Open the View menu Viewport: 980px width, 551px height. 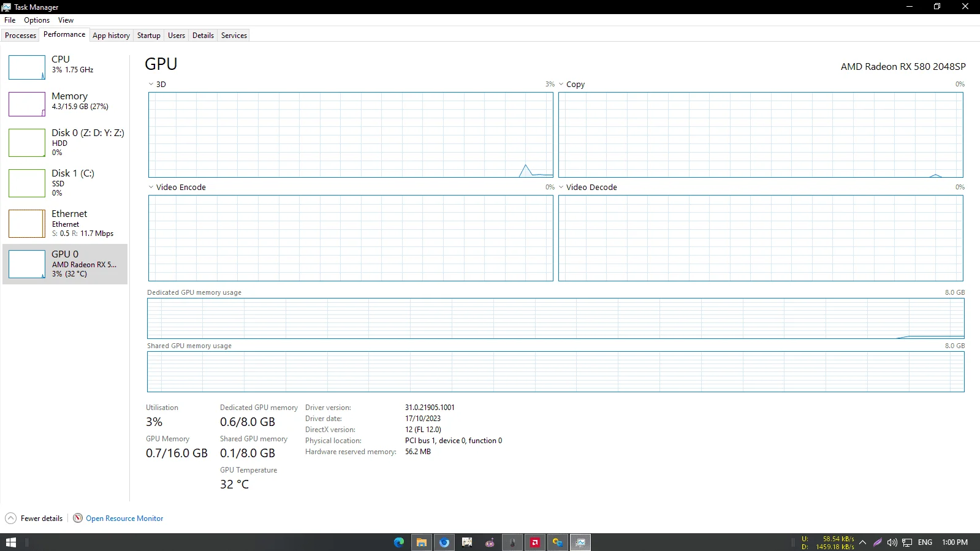tap(66, 20)
